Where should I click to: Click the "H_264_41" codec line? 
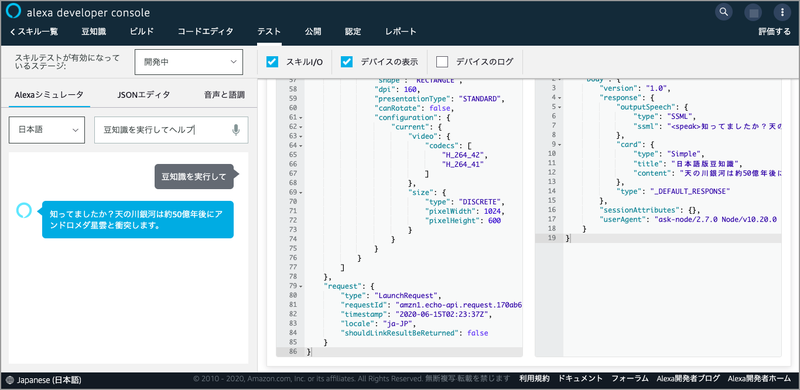coord(463,164)
